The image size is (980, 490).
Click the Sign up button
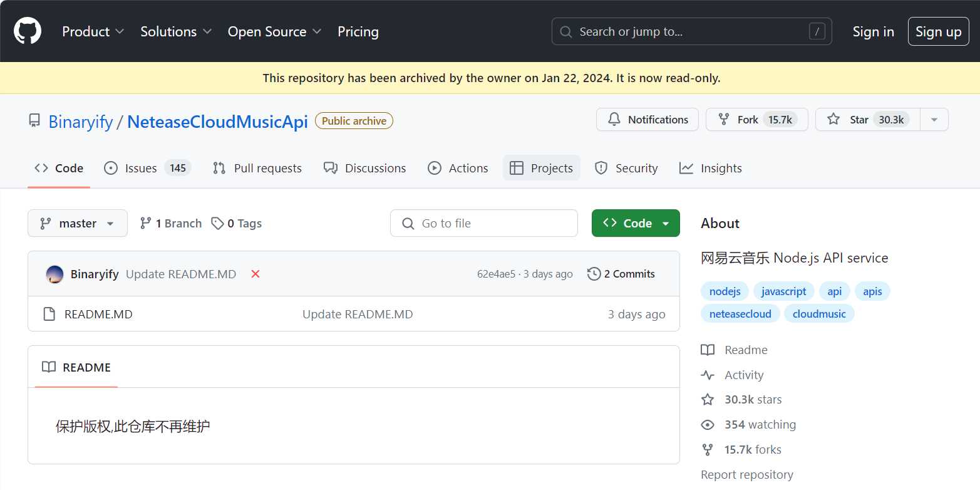[x=938, y=31]
